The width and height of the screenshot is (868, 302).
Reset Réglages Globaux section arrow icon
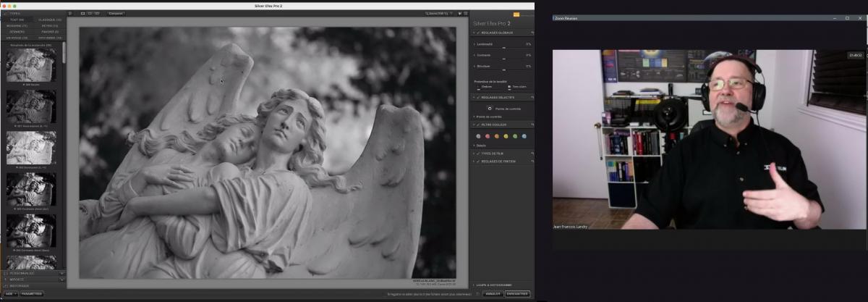[532, 33]
